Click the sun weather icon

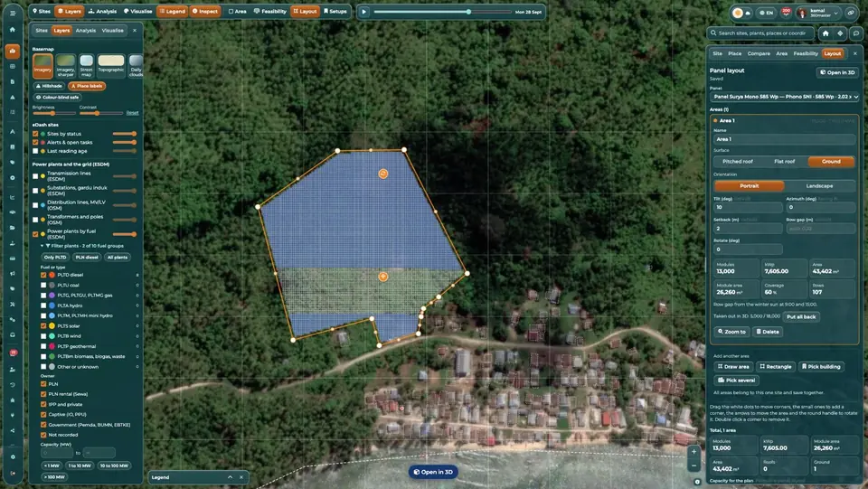pyautogui.click(x=738, y=12)
